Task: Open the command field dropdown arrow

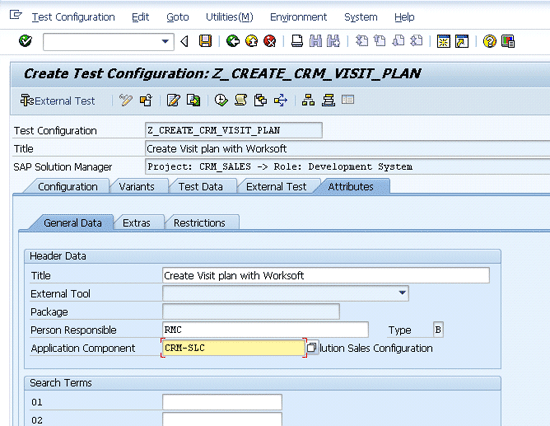Action: (x=165, y=42)
